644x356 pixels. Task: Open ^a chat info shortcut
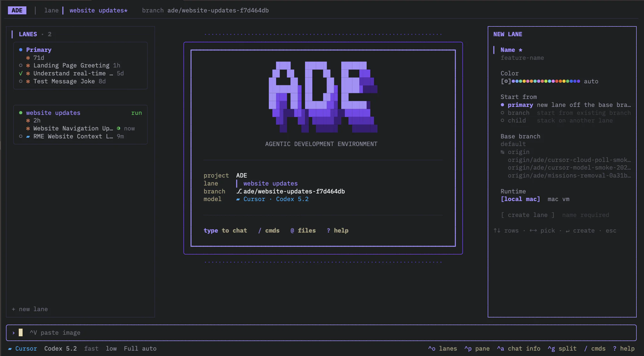pos(519,349)
